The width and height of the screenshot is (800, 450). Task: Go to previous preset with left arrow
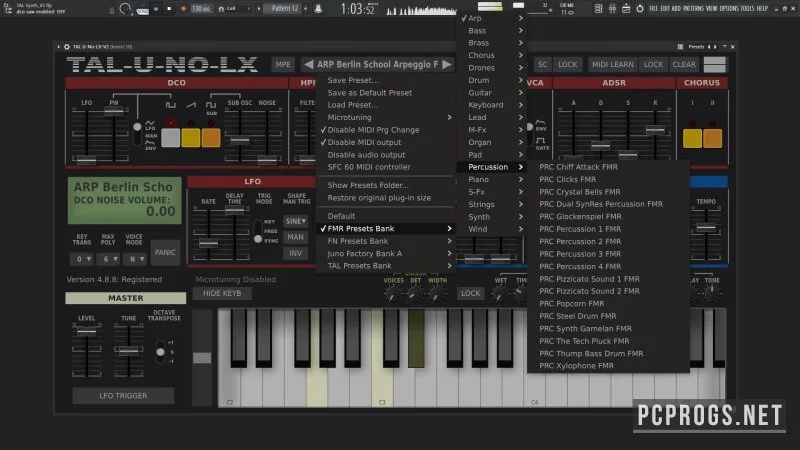click(x=308, y=64)
